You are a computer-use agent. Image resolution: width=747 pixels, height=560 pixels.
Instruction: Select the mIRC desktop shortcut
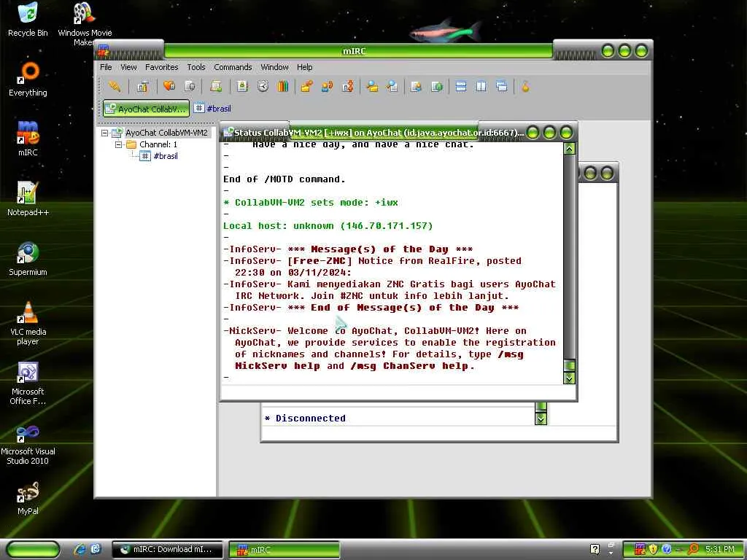click(28, 138)
